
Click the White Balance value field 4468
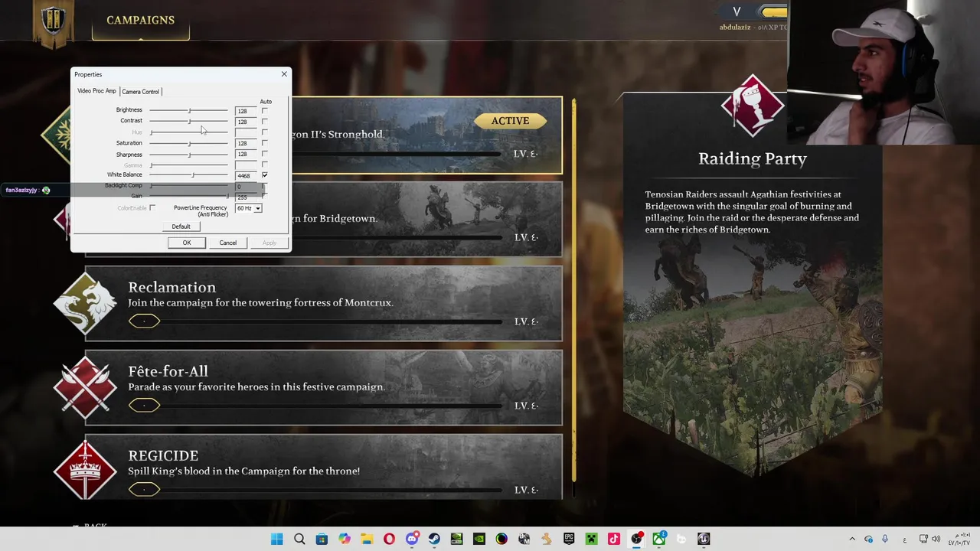246,175
